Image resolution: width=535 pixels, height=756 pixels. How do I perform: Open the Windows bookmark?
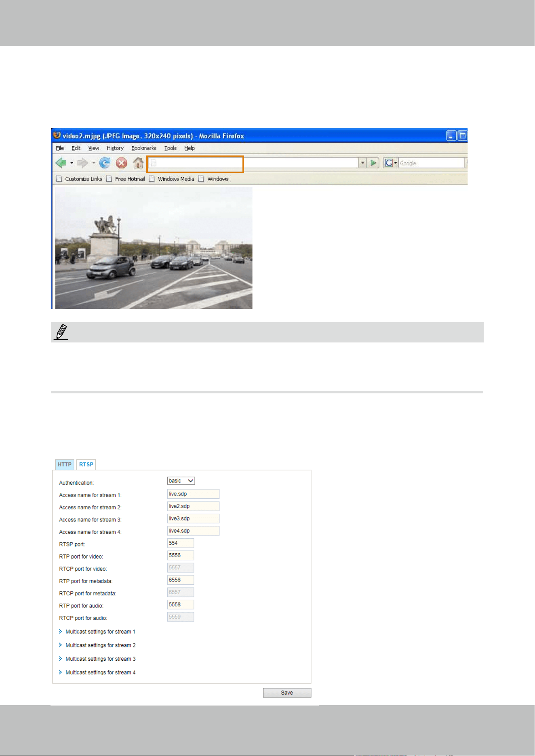[214, 179]
